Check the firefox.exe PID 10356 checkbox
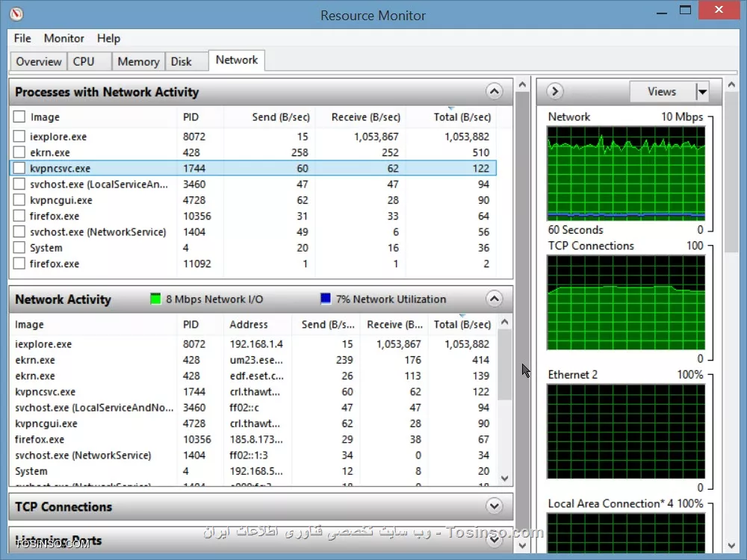Screen dimensions: 747x560 point(19,216)
